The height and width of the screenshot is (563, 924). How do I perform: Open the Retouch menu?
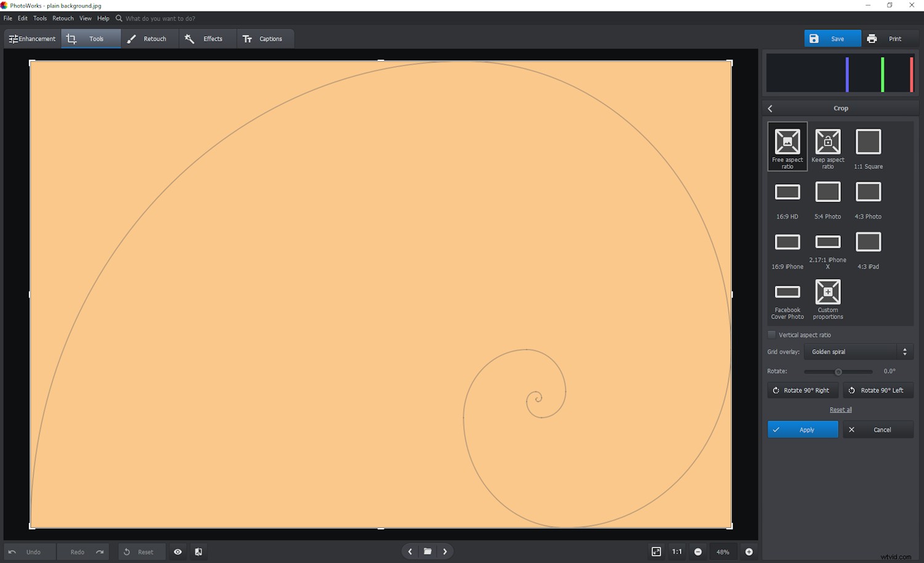62,18
